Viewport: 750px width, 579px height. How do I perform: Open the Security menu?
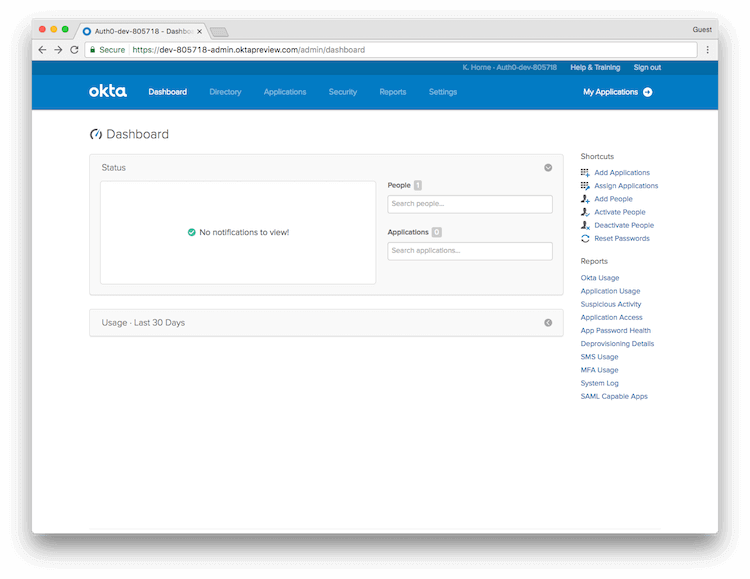(342, 92)
